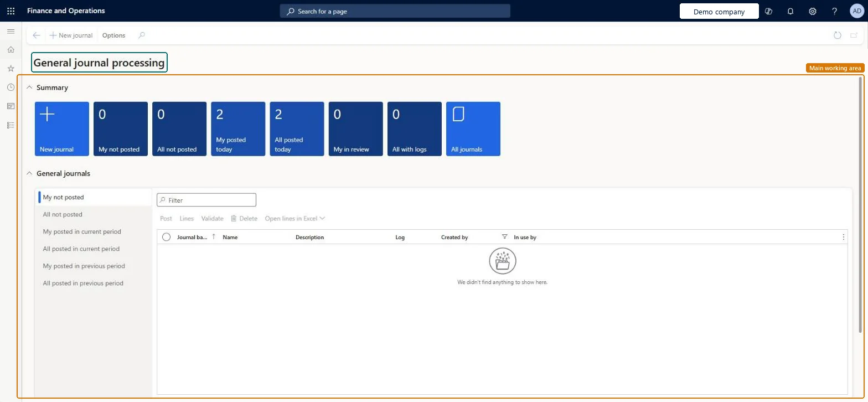868x402 pixels.
Task: Collapse the General journals section
Action: click(29, 173)
